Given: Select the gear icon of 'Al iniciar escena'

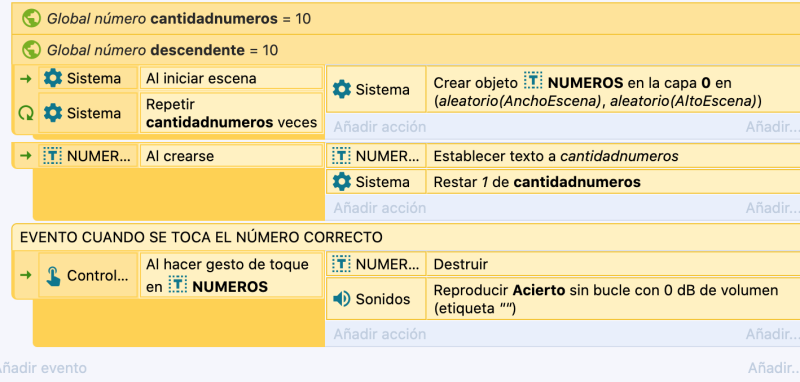Looking at the screenshot, I should click(53, 78).
